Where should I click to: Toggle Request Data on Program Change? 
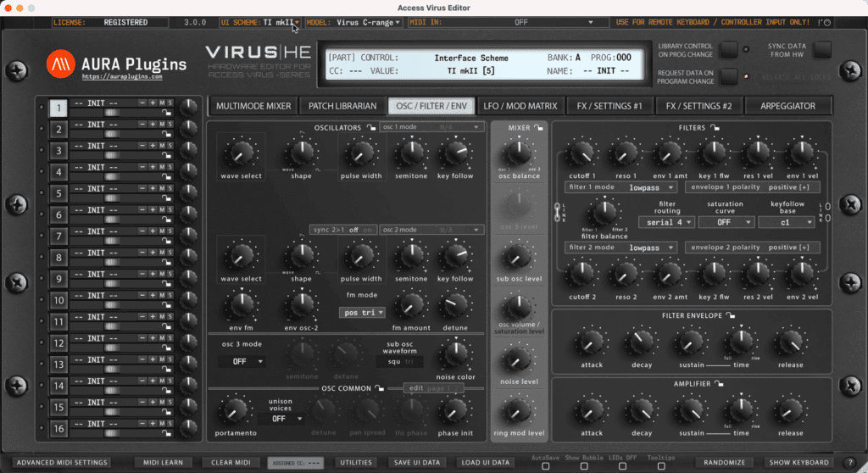[728, 76]
